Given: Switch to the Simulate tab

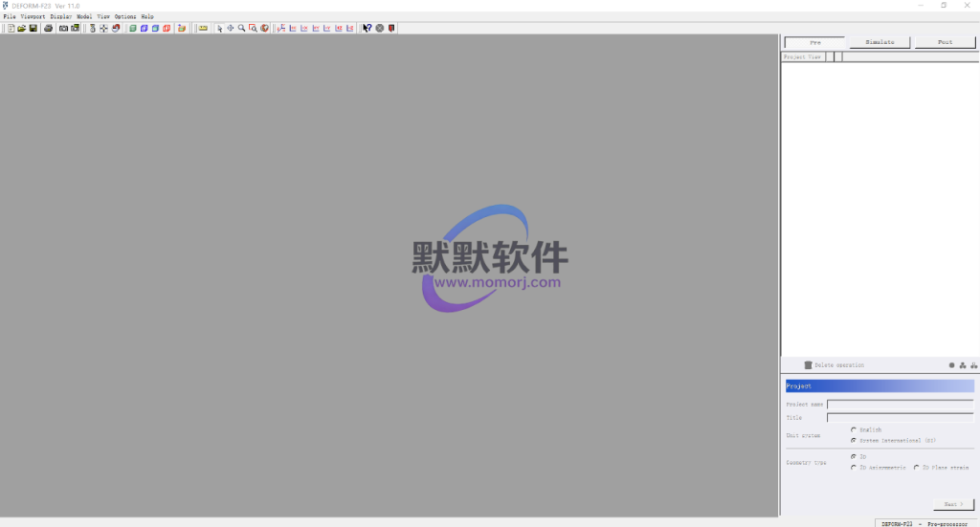Looking at the screenshot, I should tap(880, 43).
